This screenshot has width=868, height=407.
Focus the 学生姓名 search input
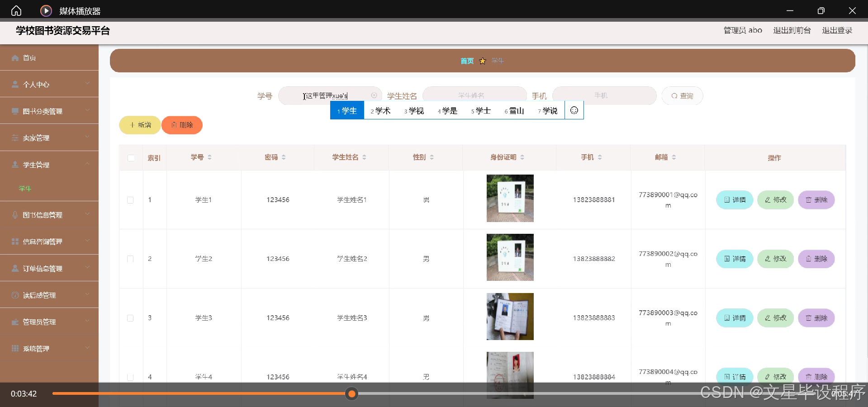tap(474, 95)
